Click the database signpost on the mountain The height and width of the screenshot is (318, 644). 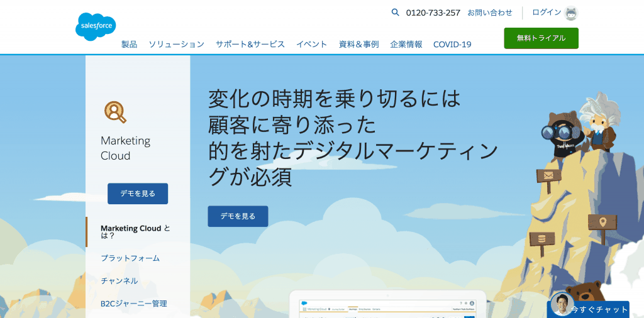click(x=541, y=239)
